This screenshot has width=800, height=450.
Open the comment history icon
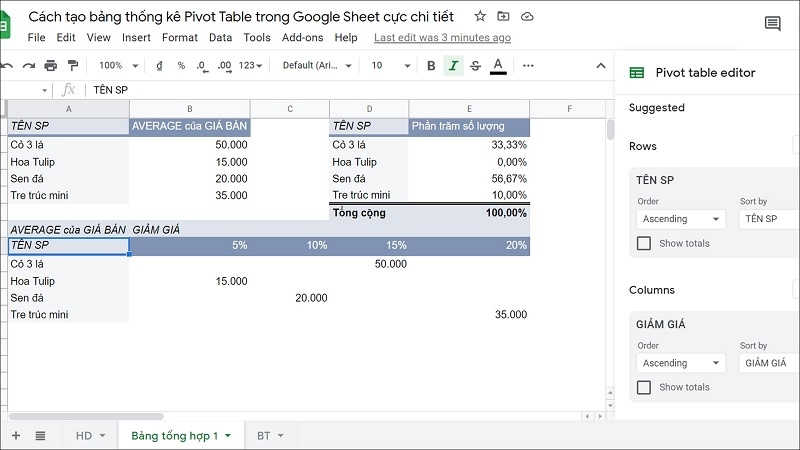pyautogui.click(x=772, y=23)
